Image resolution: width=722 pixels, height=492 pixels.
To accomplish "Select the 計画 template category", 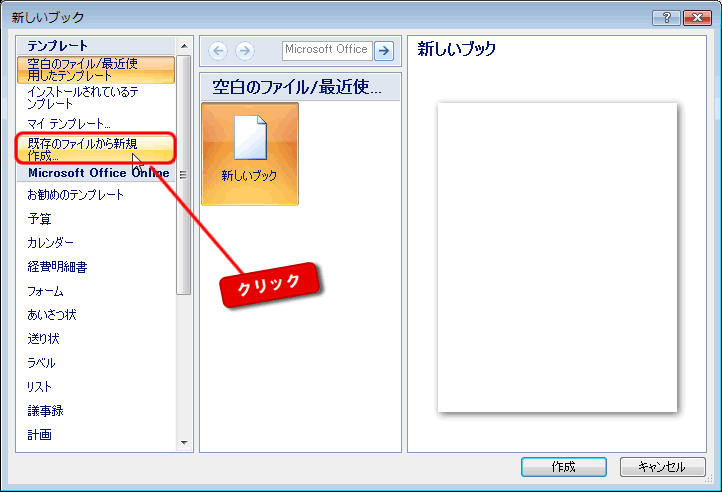I will coord(39,434).
